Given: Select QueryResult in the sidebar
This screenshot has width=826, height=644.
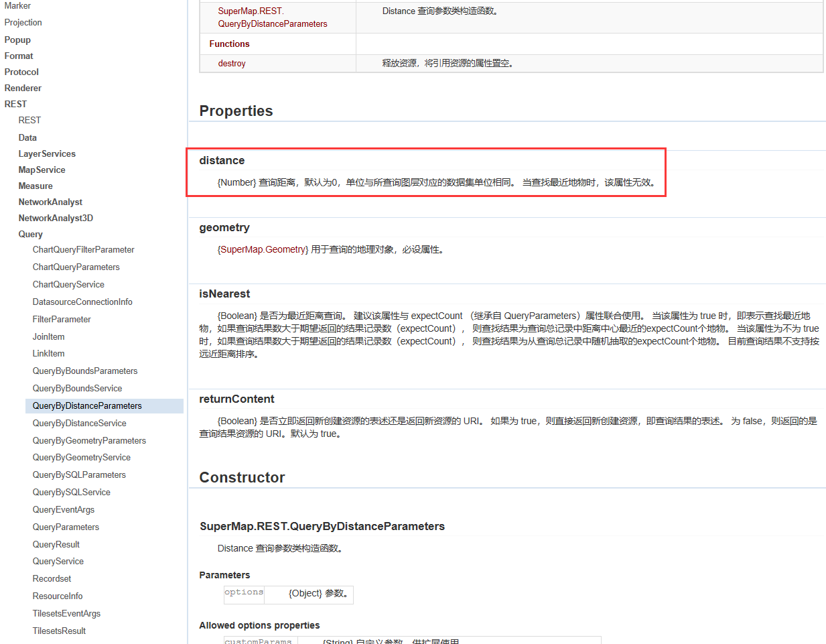Looking at the screenshot, I should [x=56, y=544].
